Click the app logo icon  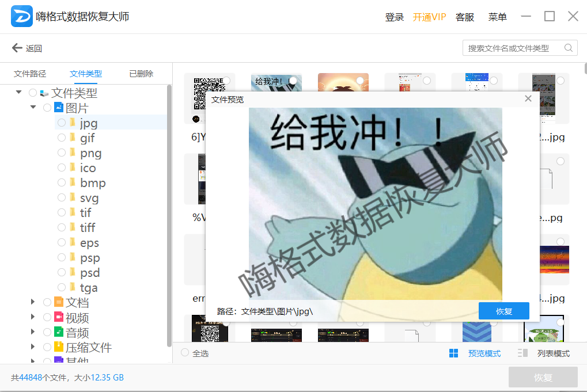click(22, 16)
